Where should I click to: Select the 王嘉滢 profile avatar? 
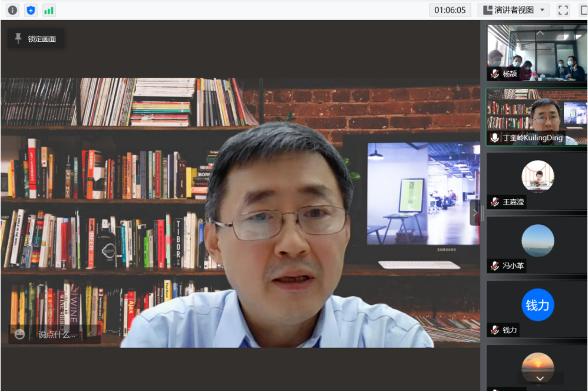(538, 177)
